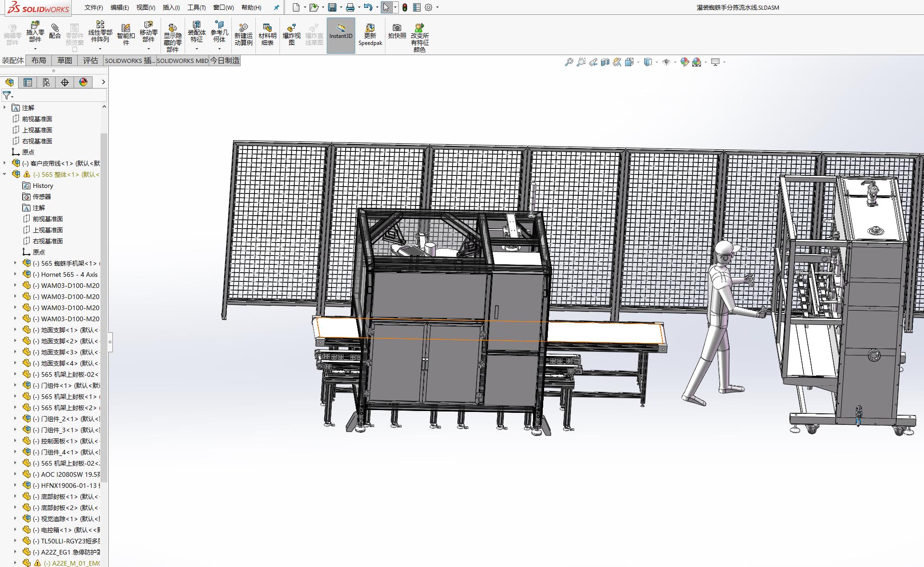The width and height of the screenshot is (924, 567).
Task: Click the Insert Components (插入零部件) tool
Action: 35,31
